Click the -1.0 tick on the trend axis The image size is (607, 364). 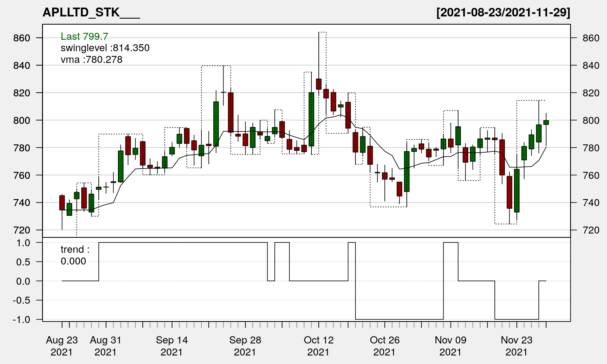coord(21,319)
